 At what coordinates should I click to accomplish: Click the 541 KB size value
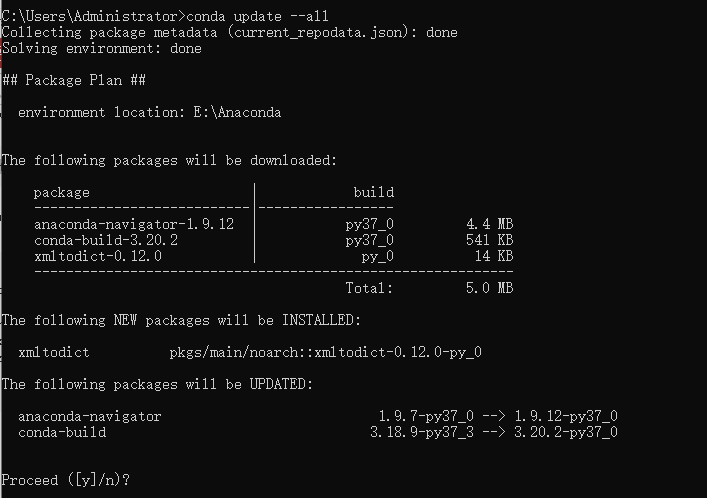(x=490, y=240)
